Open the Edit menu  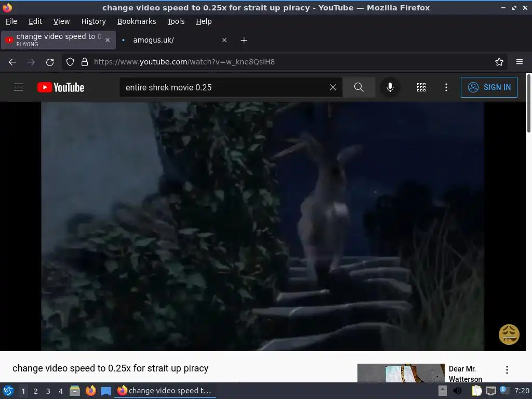coord(35,21)
